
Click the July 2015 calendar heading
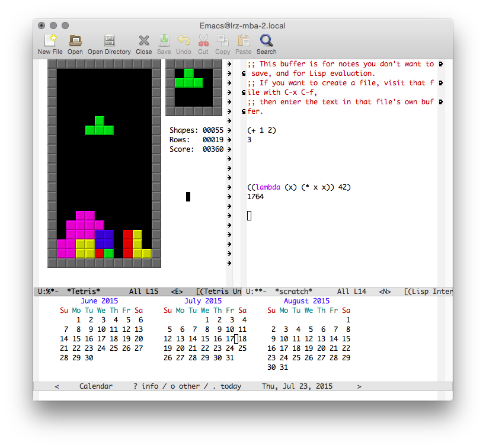[x=203, y=301]
